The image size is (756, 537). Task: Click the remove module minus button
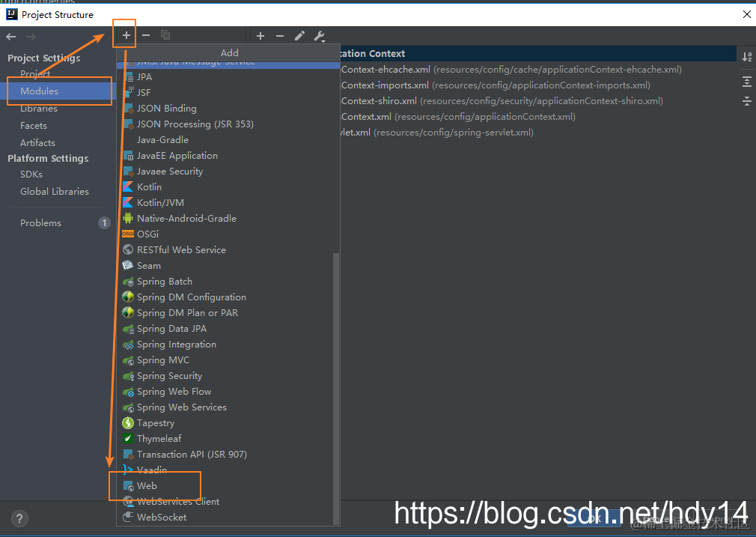[146, 35]
